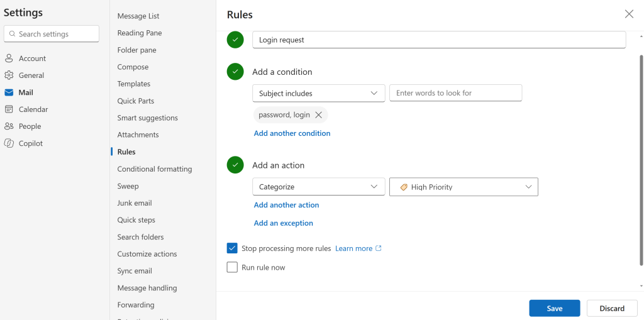Open Customize actions settings
This screenshot has width=644, height=320.
click(147, 254)
